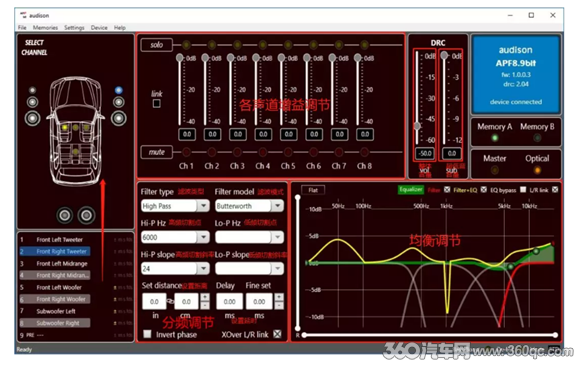Select the left subwoofer icon below the car
Image resolution: width=580 pixels, height=371 pixels.
(x=65, y=215)
